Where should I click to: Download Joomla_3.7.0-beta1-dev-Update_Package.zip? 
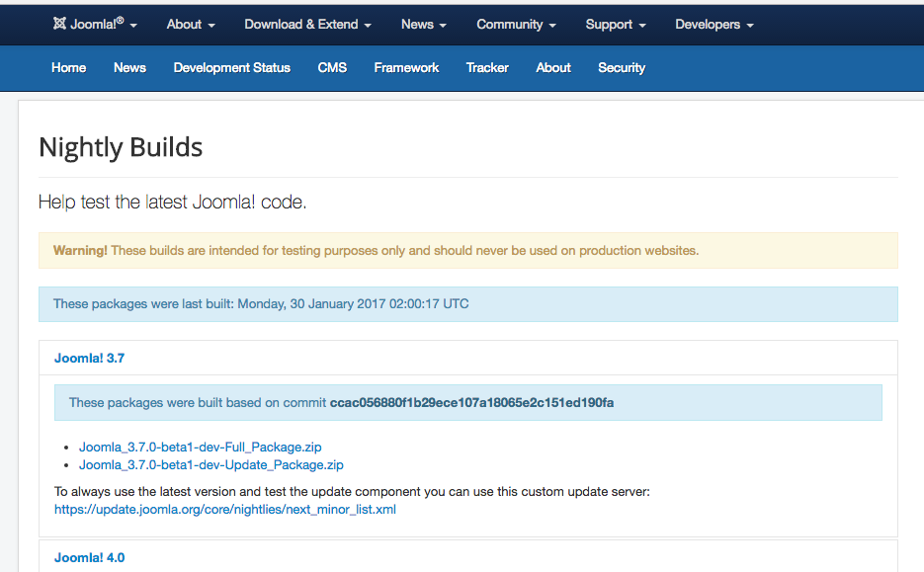point(210,464)
